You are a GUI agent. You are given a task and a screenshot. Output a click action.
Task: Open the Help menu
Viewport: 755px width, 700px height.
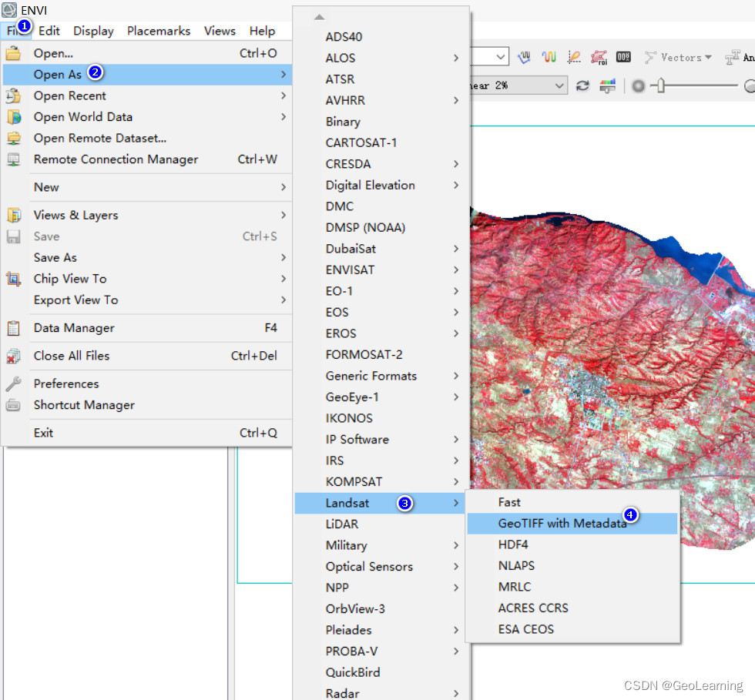coord(262,31)
